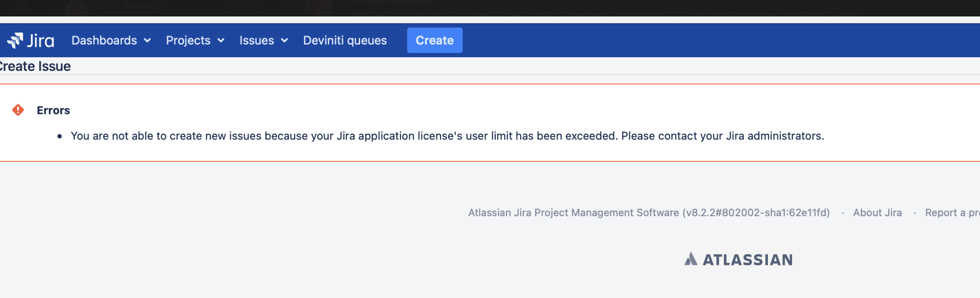980x298 pixels.
Task: Click the Errors heading text
Action: 53,109
